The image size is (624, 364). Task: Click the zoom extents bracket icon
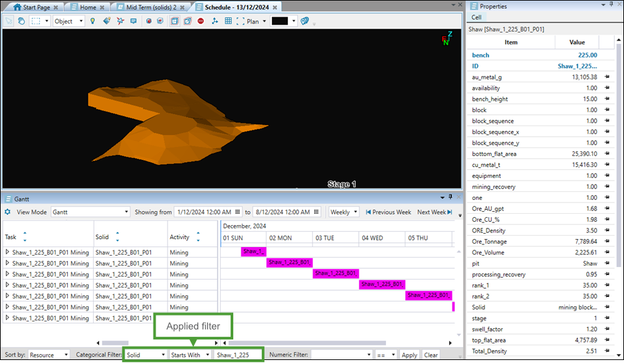(241, 21)
